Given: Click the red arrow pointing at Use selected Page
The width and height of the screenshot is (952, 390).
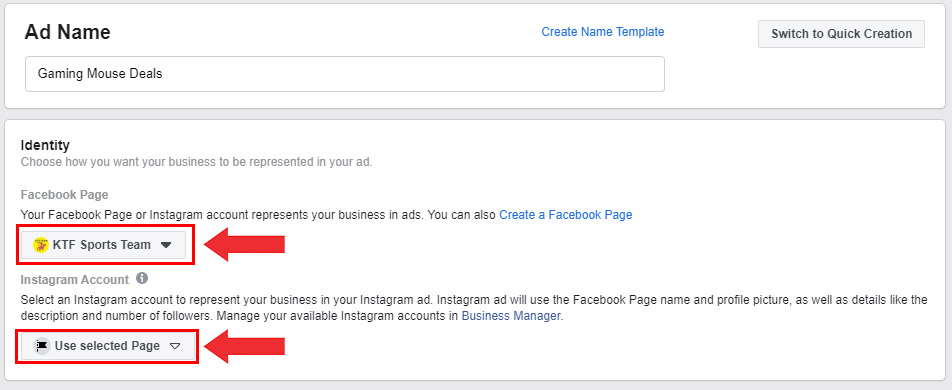Looking at the screenshot, I should point(244,346).
